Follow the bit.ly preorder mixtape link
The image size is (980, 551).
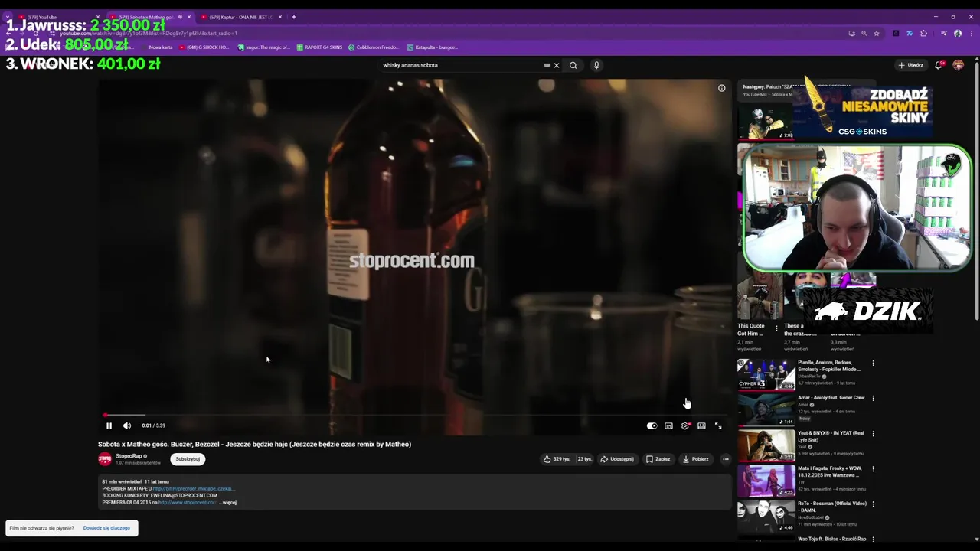tap(194, 488)
